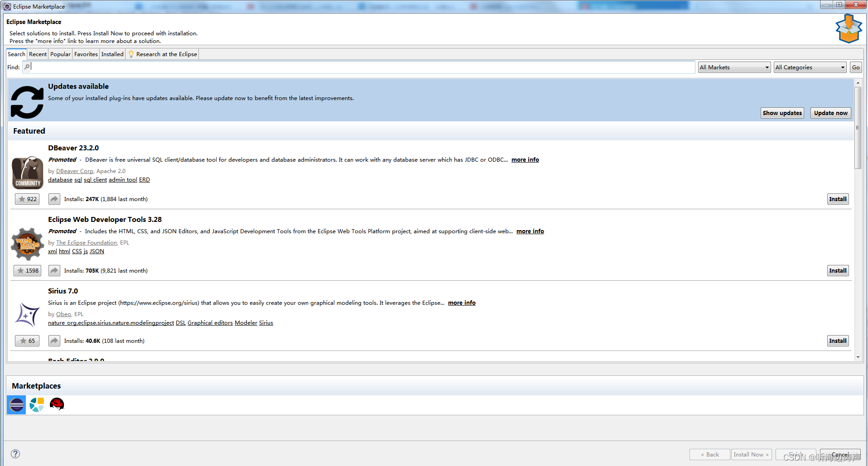Select the teal and yellow marketplace icon

37,404
